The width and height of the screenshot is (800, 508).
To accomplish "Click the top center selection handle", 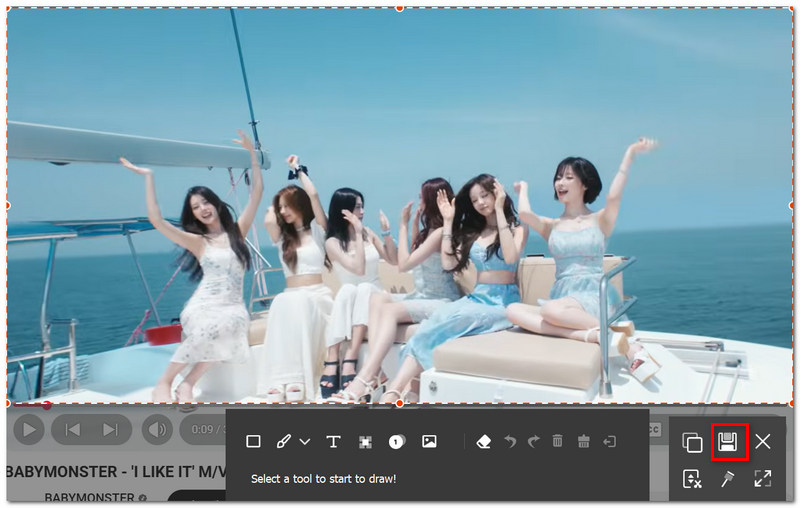I will coord(399,8).
